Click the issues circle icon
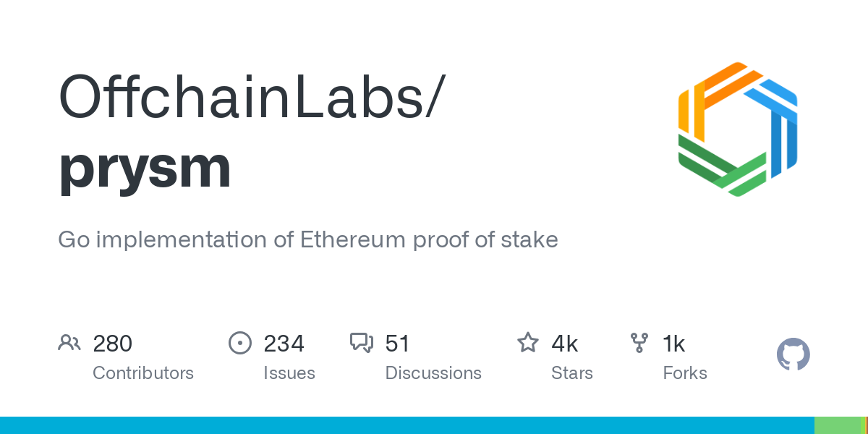This screenshot has width=868, height=434. coord(240,343)
